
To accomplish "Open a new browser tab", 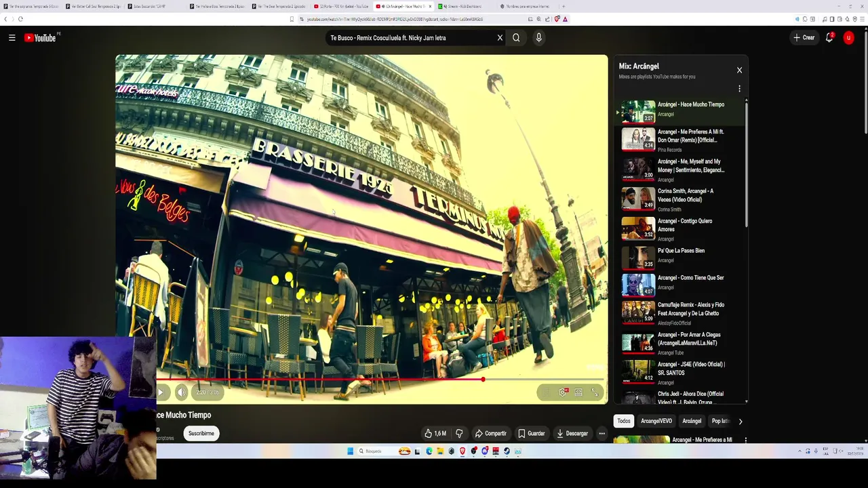I will (563, 6).
